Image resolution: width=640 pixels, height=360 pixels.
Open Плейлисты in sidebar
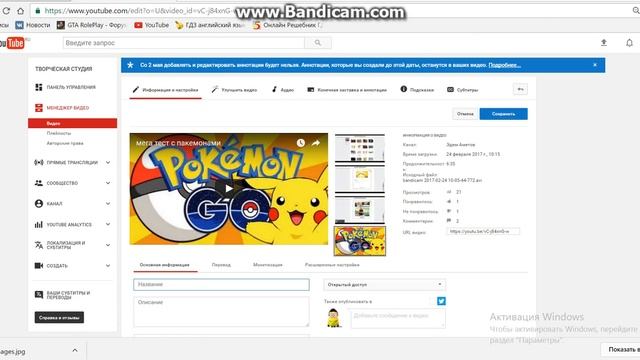[x=59, y=133]
